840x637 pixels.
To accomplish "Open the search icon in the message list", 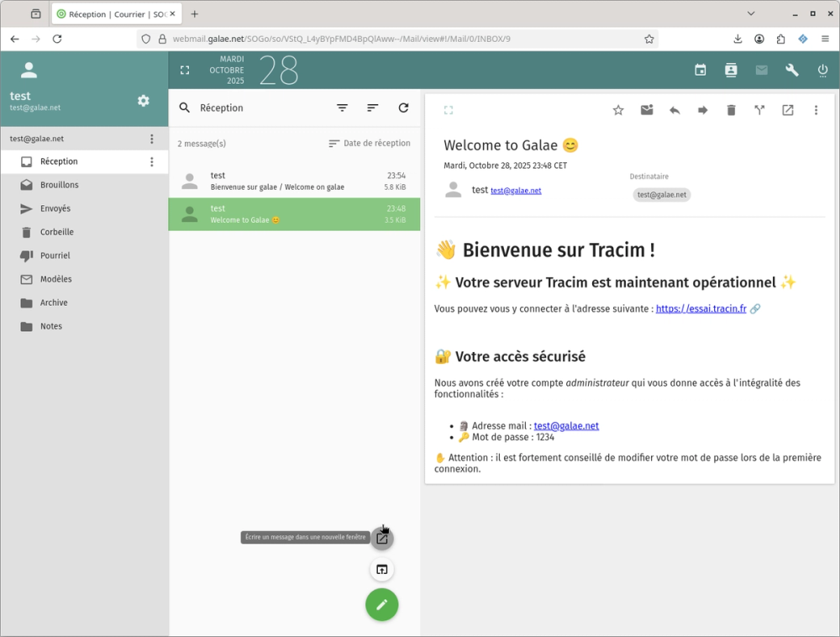I will click(x=184, y=108).
